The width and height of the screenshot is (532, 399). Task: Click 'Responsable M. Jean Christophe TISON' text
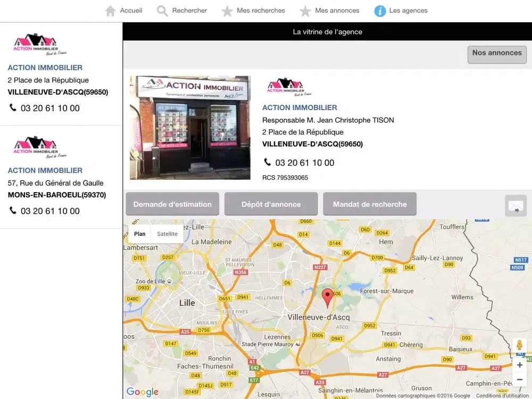(x=328, y=120)
